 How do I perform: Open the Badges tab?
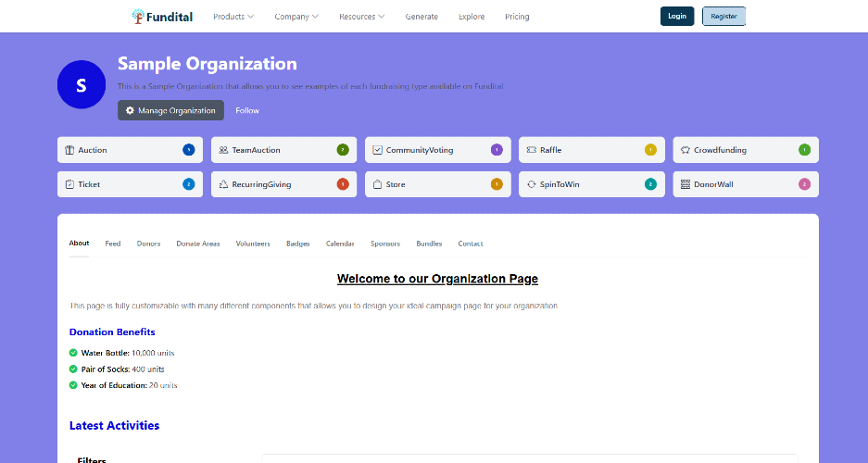click(x=297, y=244)
